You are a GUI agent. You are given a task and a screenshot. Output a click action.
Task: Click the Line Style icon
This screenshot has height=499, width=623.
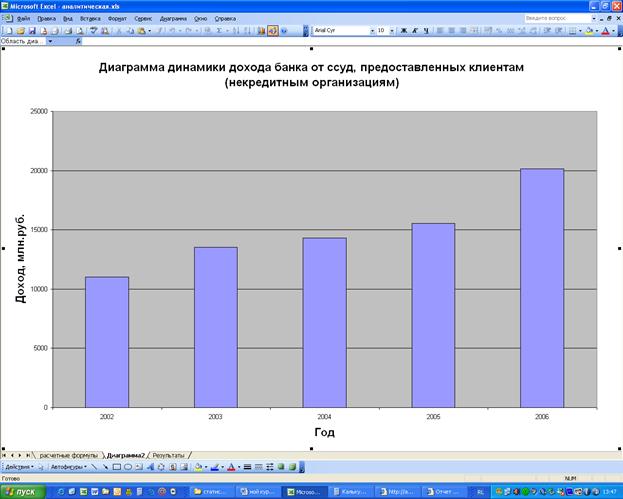pyautogui.click(x=247, y=467)
